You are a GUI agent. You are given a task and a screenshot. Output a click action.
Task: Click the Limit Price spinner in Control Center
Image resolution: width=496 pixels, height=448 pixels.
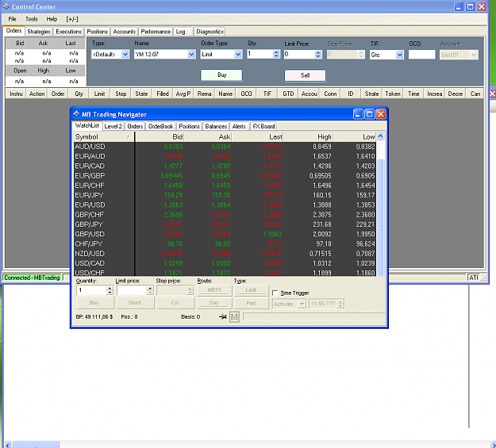(x=318, y=54)
